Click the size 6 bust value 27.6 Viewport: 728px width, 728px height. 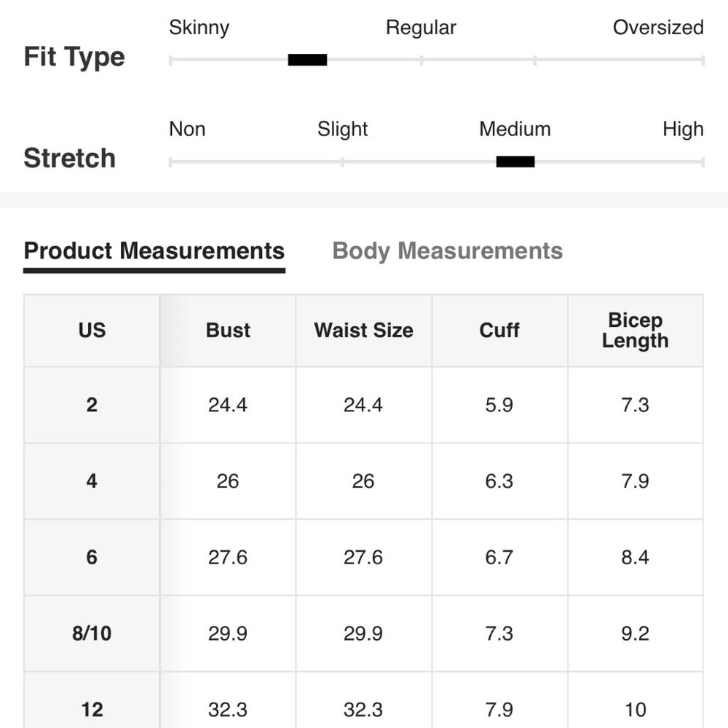click(x=227, y=557)
